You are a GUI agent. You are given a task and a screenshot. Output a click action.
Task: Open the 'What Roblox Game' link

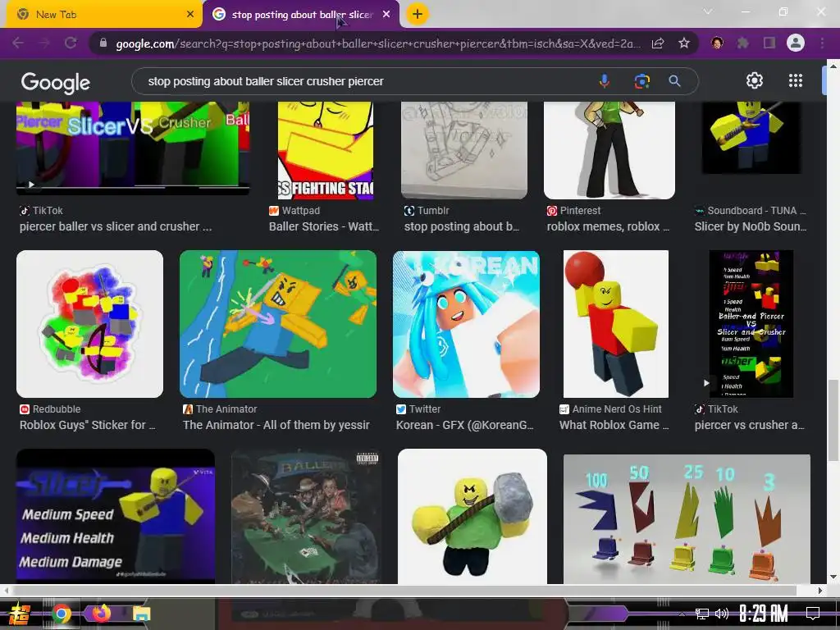[614, 425]
